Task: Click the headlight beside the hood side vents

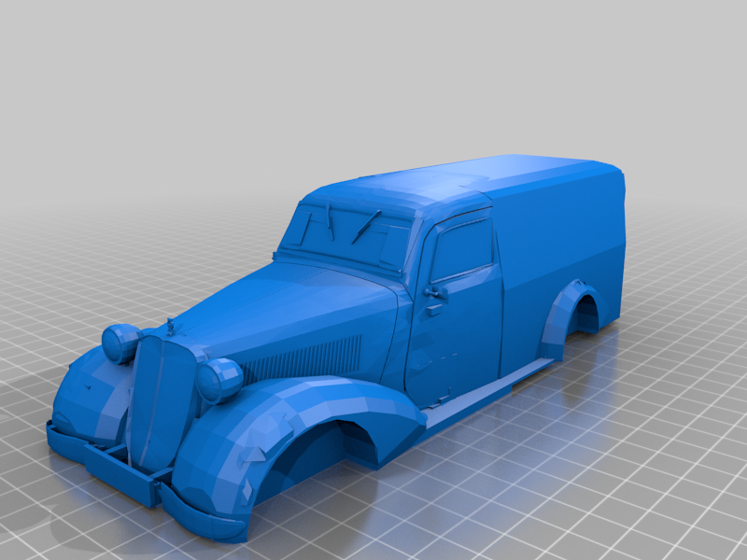Action: 219,381
